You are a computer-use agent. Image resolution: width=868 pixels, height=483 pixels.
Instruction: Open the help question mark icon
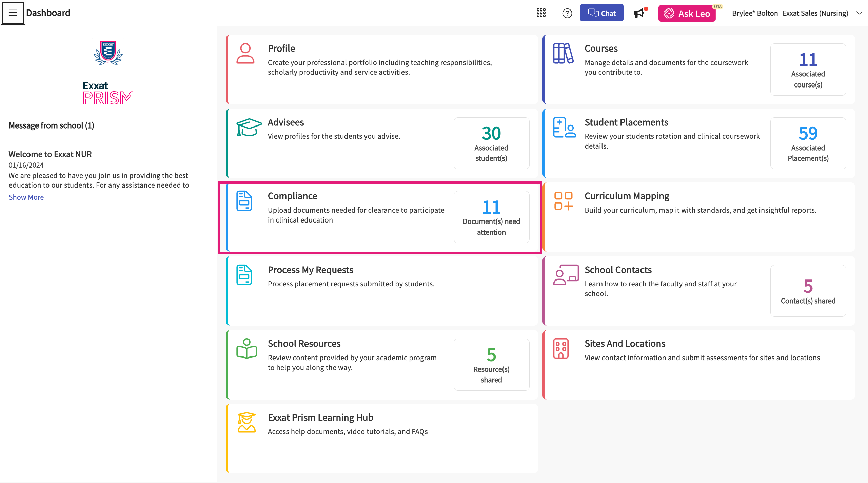(567, 13)
